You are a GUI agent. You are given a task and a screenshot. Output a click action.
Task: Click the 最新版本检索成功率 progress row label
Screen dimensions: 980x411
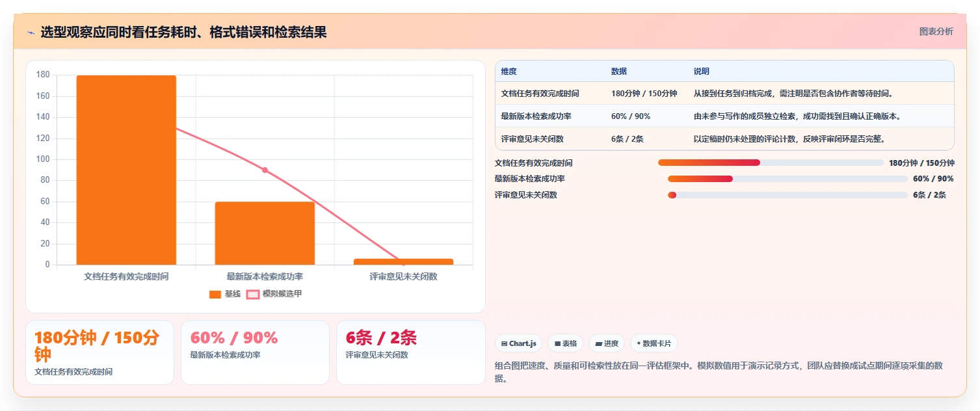click(530, 179)
